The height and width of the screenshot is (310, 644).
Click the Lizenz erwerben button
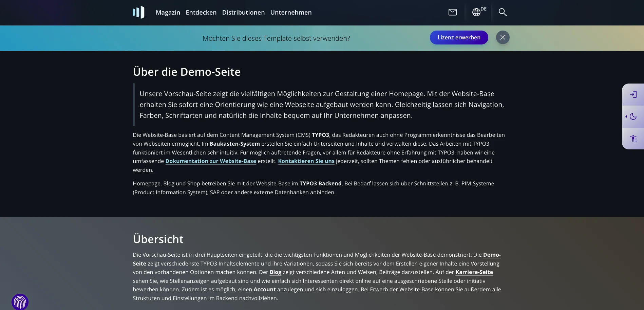pos(459,37)
